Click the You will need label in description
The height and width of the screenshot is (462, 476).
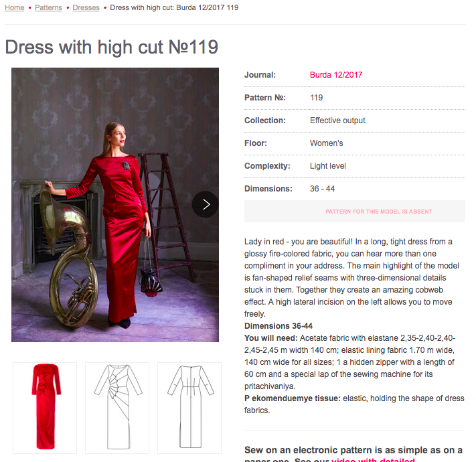(271, 338)
